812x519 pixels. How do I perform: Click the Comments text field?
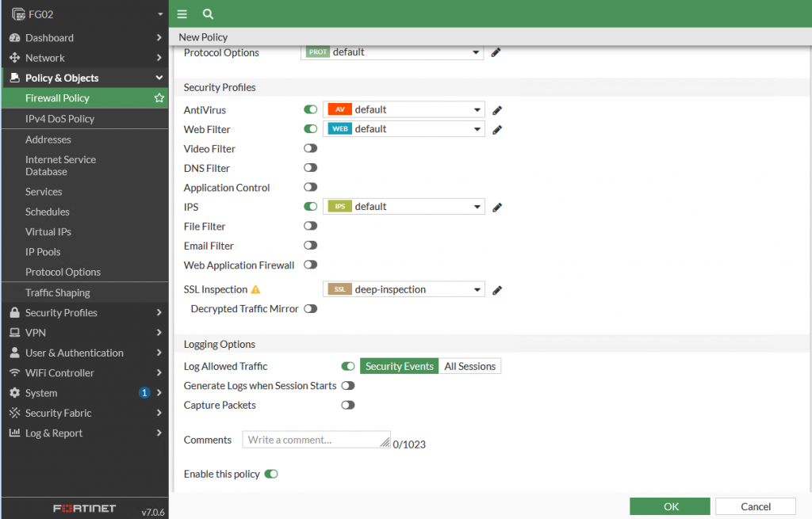click(316, 440)
